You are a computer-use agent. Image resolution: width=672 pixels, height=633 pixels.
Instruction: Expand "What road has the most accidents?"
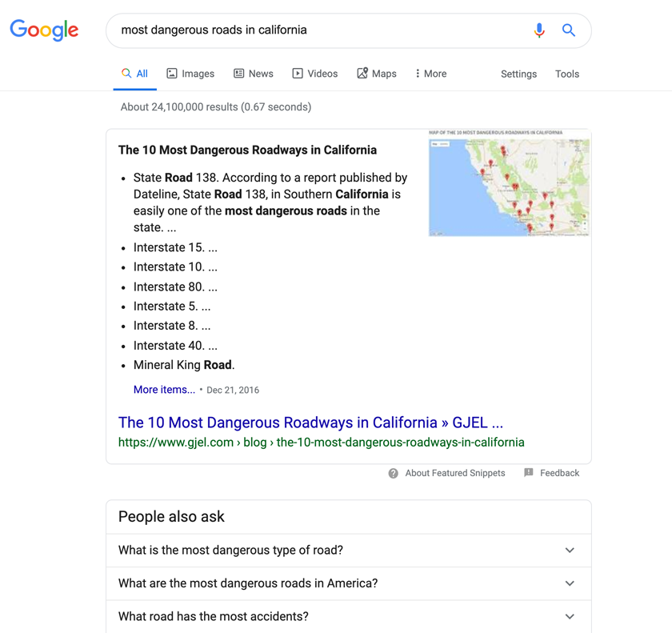point(348,616)
